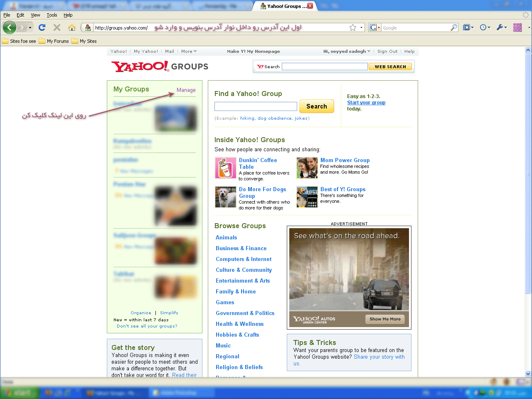Open the Yahoo Help link
This screenshot has width=532, height=399.
pos(409,52)
